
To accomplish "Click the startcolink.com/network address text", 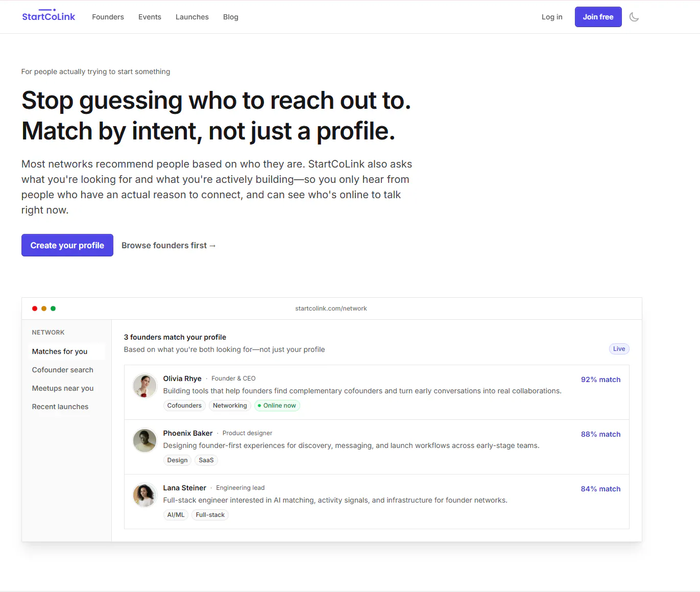I will (x=331, y=309).
